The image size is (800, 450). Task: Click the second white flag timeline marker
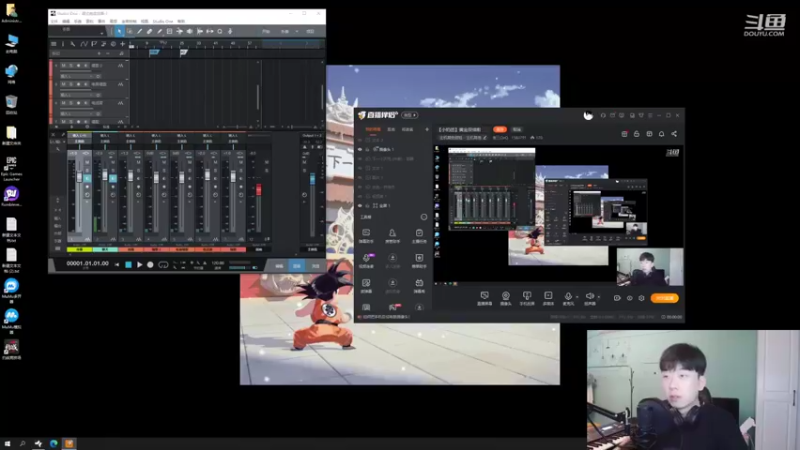tap(184, 53)
